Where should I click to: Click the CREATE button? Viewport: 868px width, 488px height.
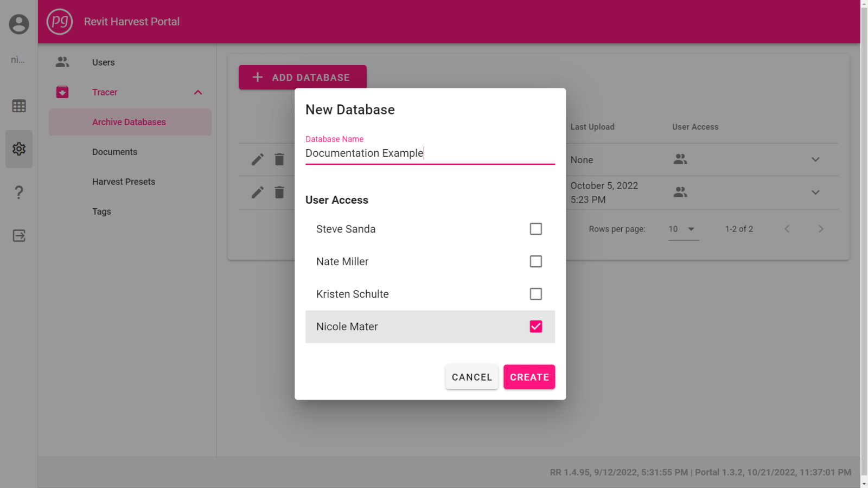click(529, 377)
